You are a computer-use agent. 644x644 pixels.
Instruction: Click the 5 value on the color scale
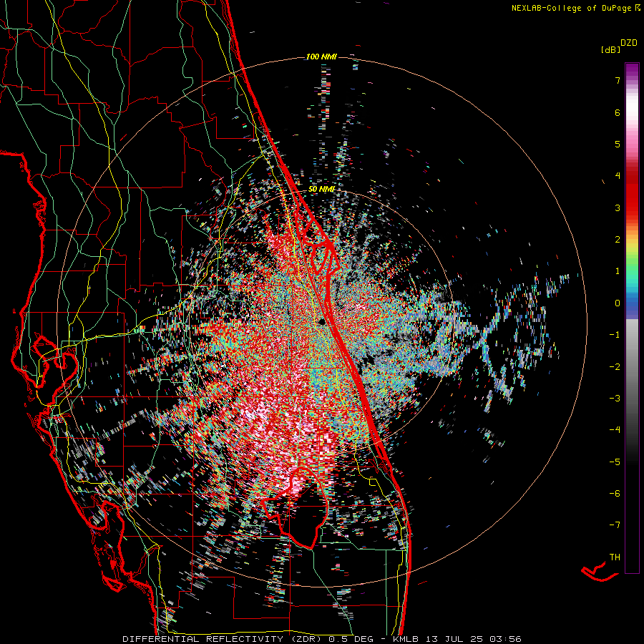618,144
